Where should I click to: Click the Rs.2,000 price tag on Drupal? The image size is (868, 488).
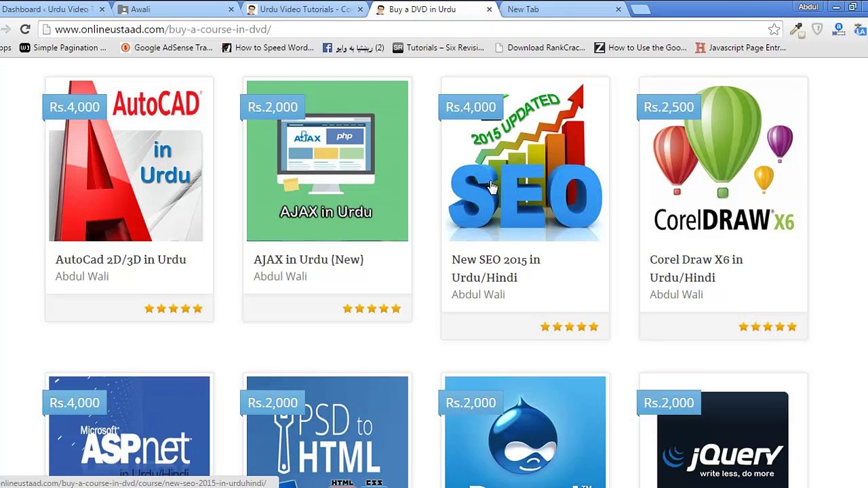(x=471, y=403)
